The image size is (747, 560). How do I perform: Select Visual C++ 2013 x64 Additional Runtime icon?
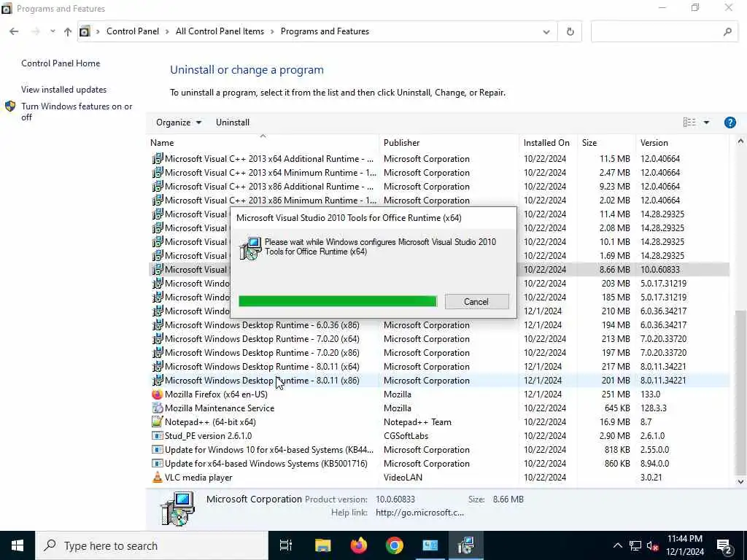(158, 158)
